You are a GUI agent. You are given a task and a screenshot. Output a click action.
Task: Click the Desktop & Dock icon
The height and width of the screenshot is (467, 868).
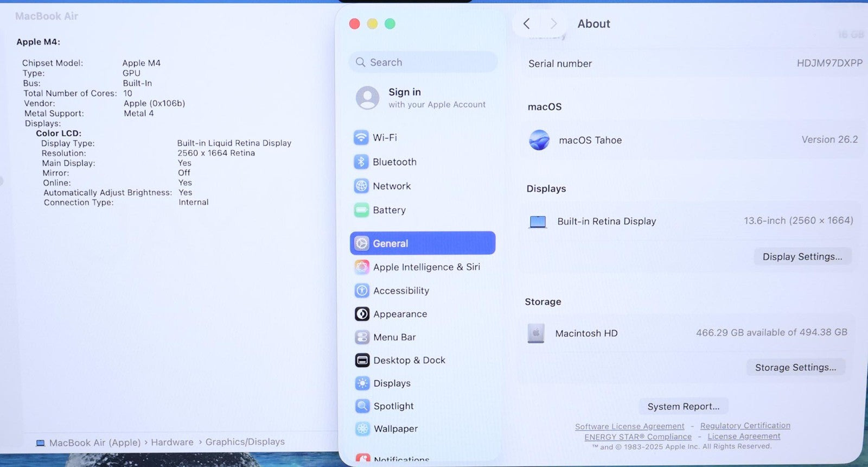coord(362,360)
